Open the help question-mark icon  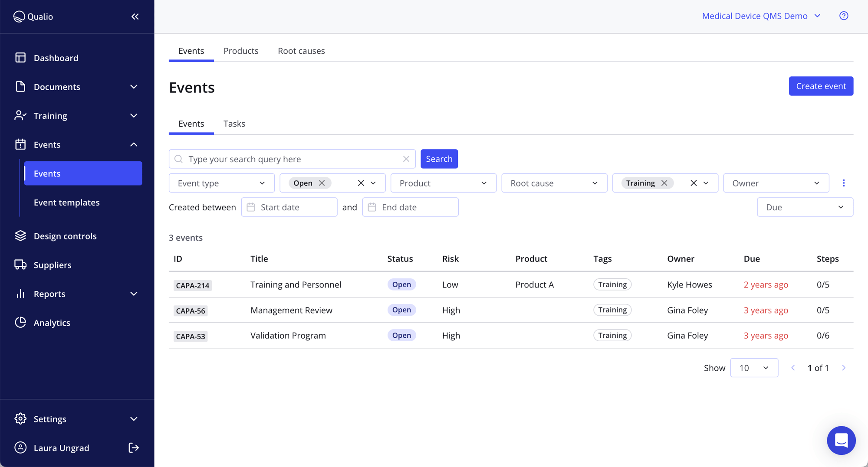(844, 16)
